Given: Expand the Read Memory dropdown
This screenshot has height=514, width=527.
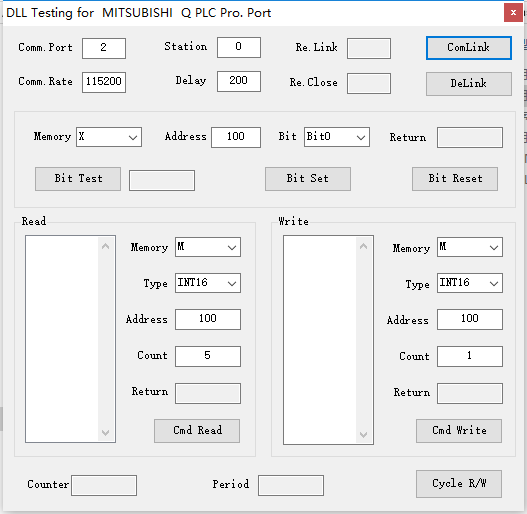Looking at the screenshot, I should [208, 247].
